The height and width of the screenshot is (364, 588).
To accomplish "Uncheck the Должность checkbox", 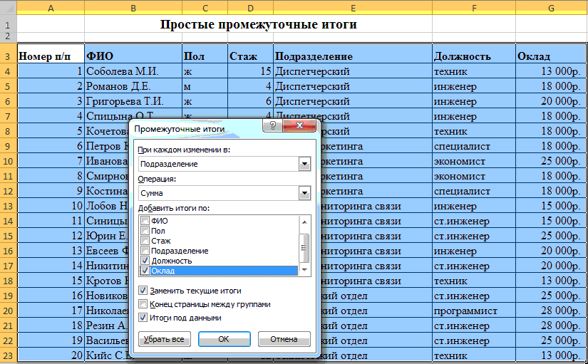I will [145, 261].
